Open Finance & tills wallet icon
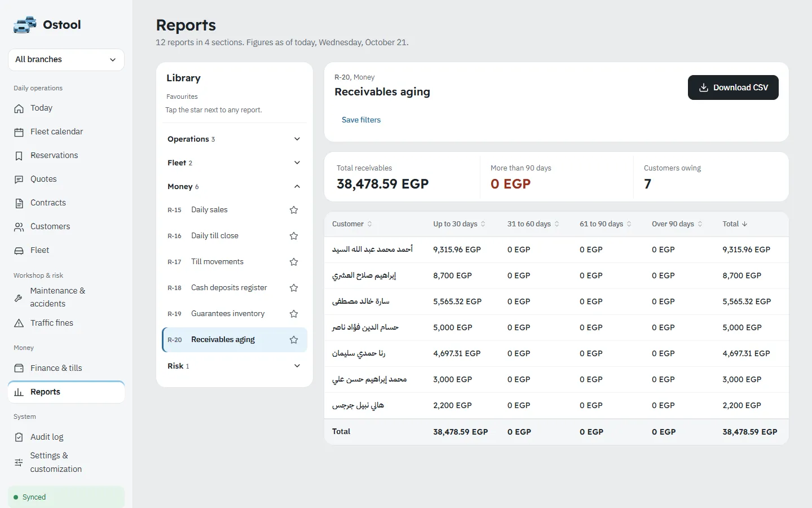The width and height of the screenshot is (812, 508). point(19,369)
